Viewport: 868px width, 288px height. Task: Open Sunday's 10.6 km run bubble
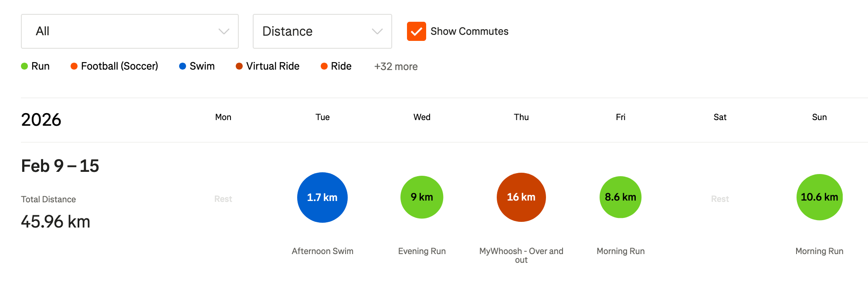819,197
